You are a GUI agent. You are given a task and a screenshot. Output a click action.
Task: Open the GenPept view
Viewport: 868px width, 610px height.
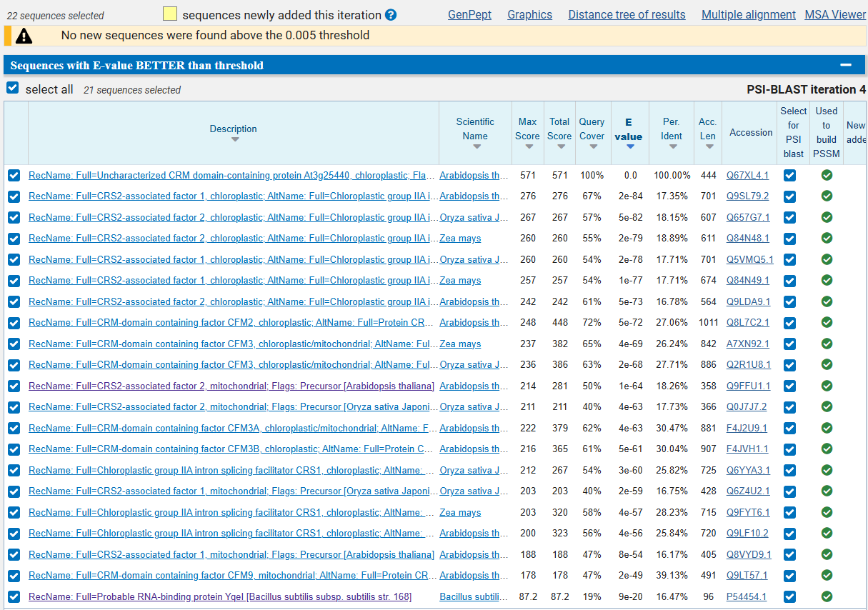pyautogui.click(x=469, y=14)
